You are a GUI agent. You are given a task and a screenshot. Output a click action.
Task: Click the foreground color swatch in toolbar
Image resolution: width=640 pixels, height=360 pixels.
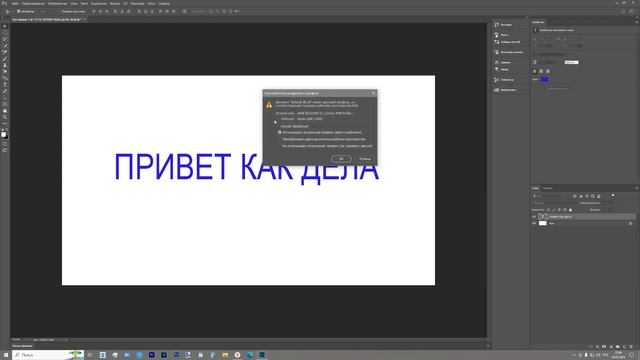tap(3, 134)
